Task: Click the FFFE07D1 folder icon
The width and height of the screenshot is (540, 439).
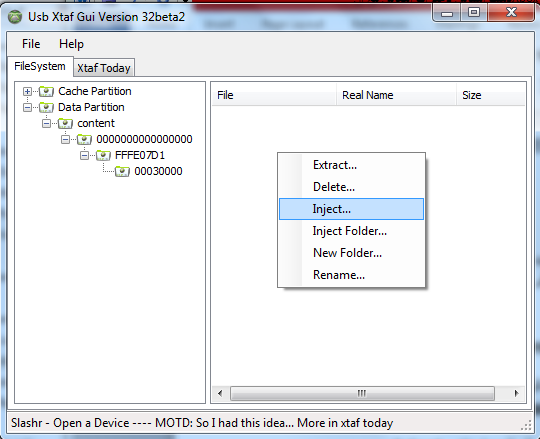Action: [x=103, y=155]
